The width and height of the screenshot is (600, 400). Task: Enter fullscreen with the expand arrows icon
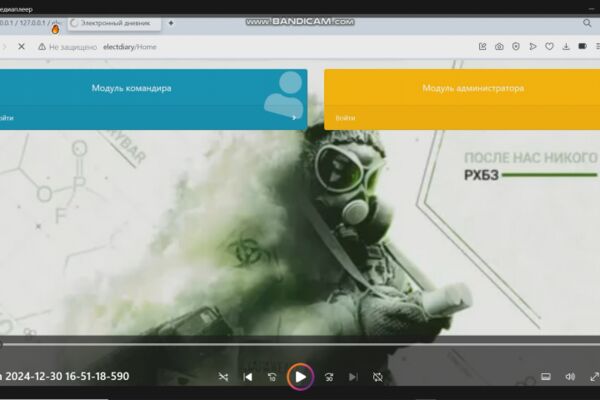tap(594, 377)
